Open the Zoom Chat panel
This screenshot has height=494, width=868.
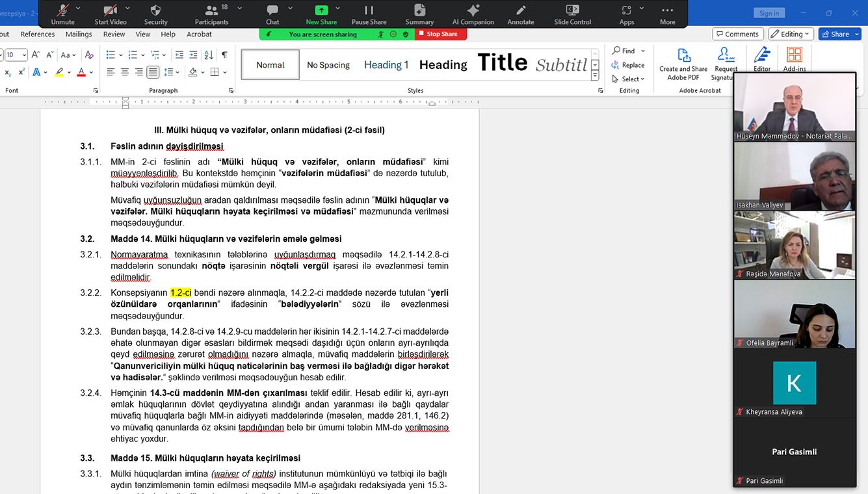pyautogui.click(x=272, y=14)
